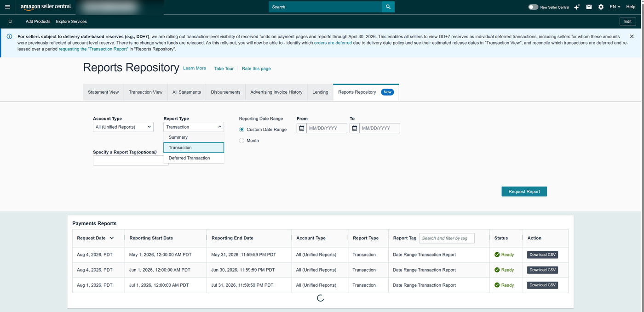The width and height of the screenshot is (644, 312).
Task: Focus the top Search field
Action: (325, 7)
